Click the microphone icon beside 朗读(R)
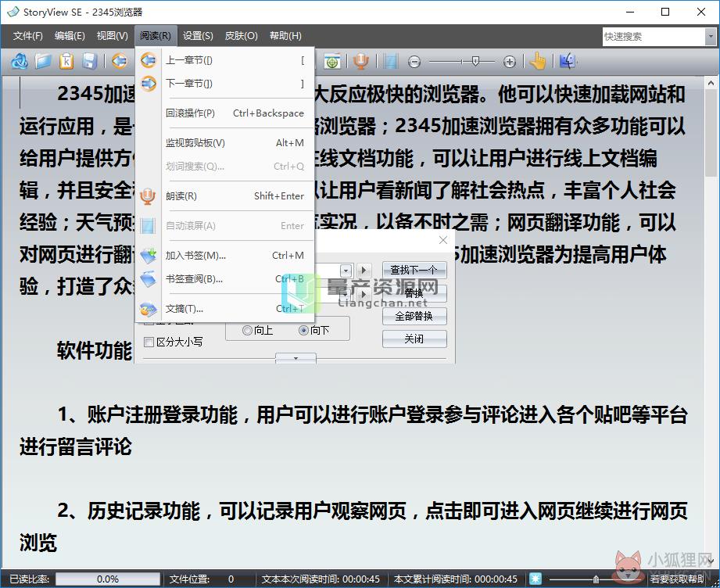The image size is (720, 588). pos(149,196)
